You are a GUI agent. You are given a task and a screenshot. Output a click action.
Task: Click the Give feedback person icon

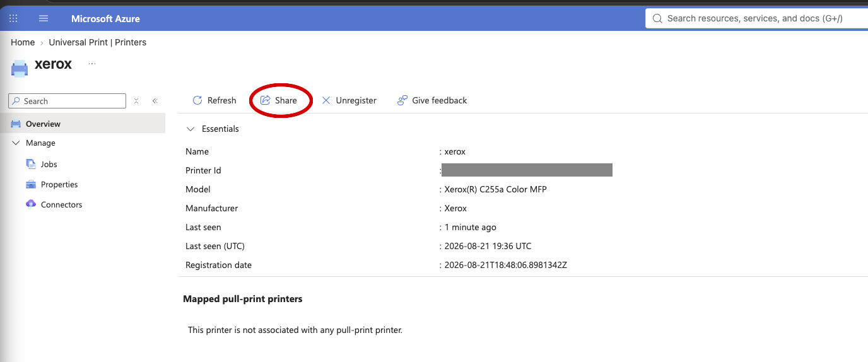402,100
